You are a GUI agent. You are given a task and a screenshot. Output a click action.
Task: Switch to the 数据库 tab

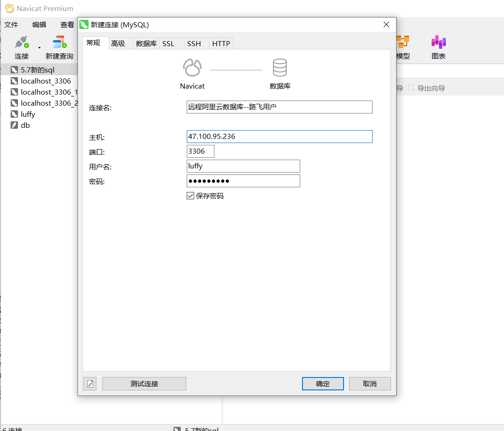coord(146,44)
